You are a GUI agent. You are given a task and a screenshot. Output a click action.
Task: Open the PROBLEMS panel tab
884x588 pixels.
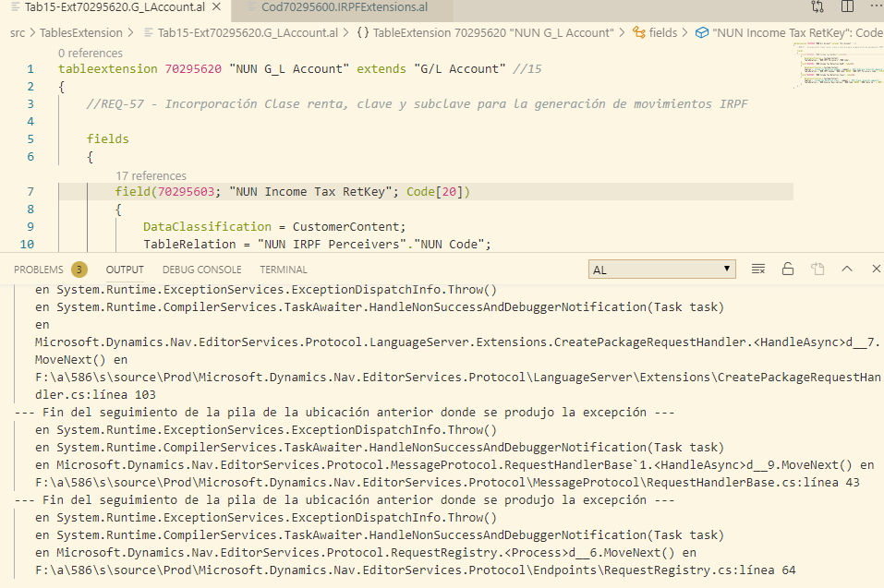coord(39,270)
